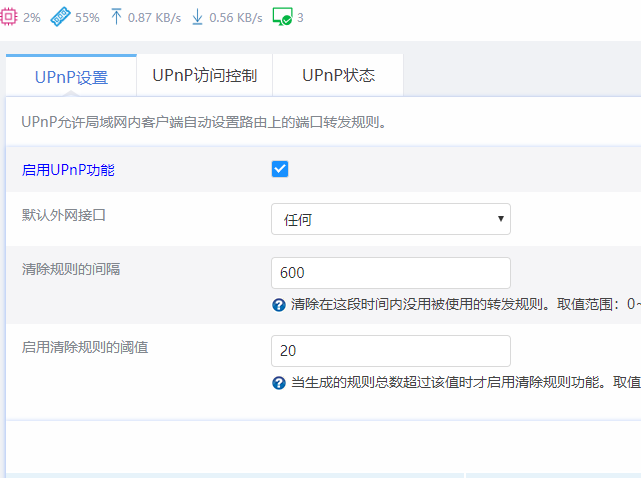Toggle the 启用UPnP功能 checkbox
This screenshot has width=641, height=478.
pos(280,169)
